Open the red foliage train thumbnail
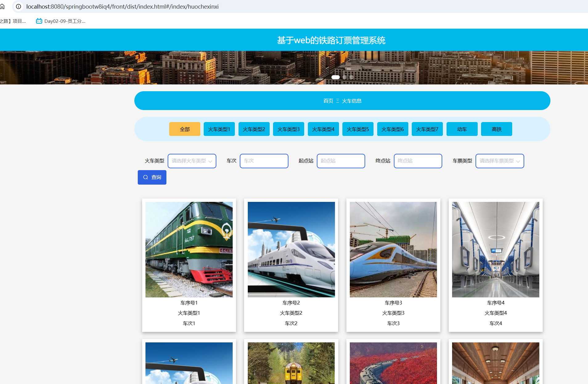This screenshot has height=384, width=588. click(x=393, y=363)
